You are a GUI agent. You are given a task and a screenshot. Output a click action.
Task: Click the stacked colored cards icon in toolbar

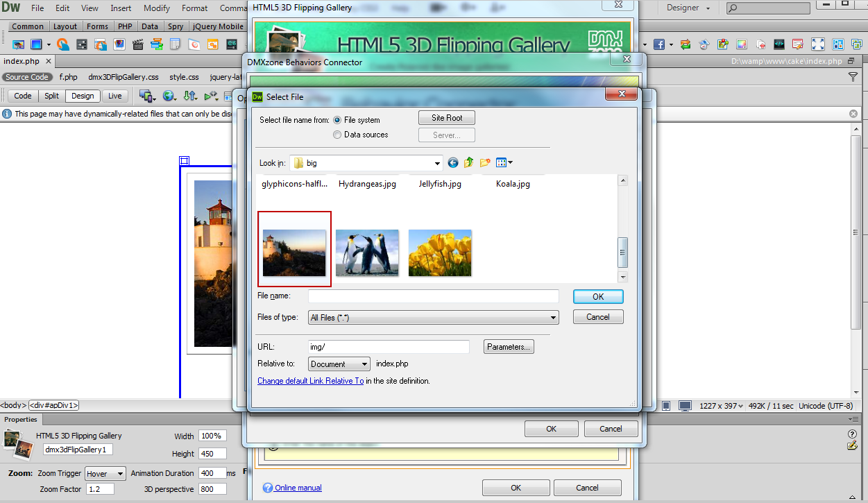pos(157,44)
